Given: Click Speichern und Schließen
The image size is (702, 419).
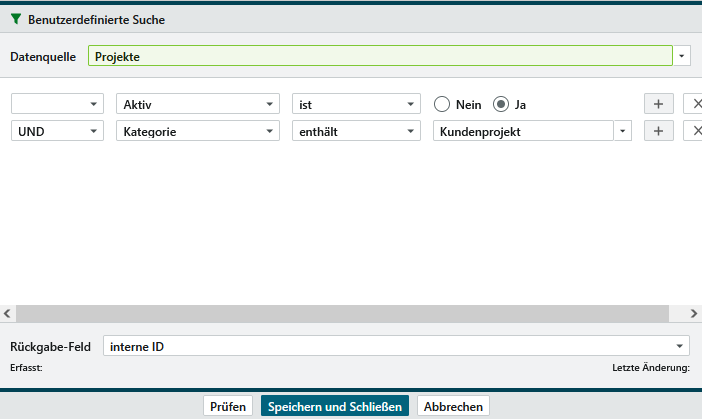Looking at the screenshot, I should (334, 406).
